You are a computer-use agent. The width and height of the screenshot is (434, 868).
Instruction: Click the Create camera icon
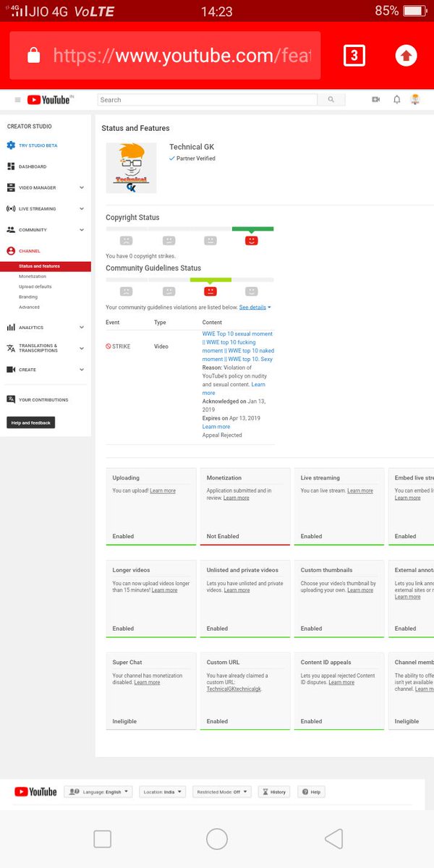(11, 370)
